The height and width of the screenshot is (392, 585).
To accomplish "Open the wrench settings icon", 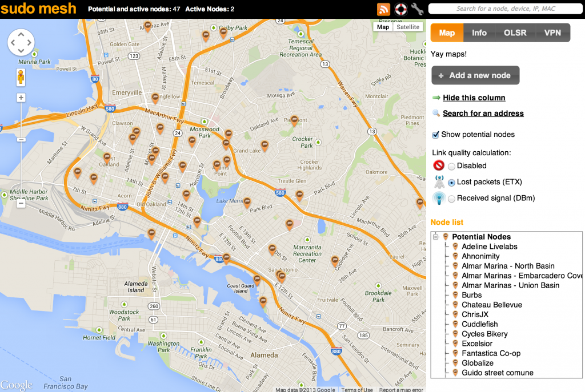I will (417, 9).
